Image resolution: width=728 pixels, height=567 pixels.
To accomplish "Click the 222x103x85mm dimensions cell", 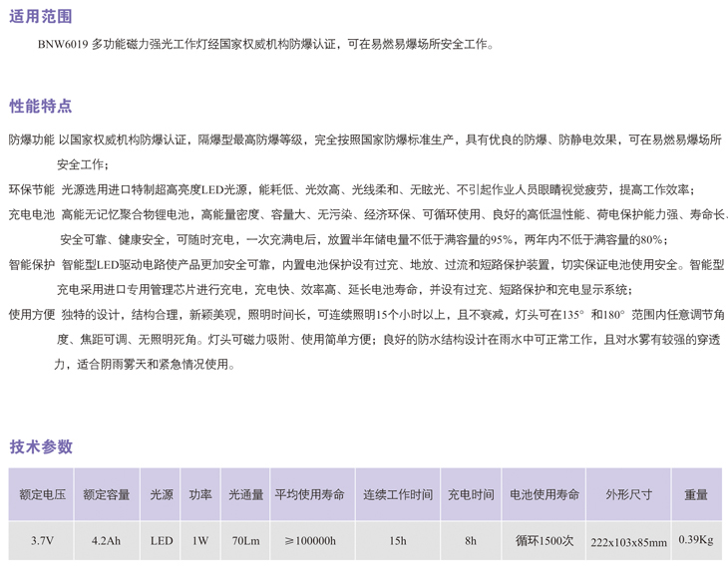I will coord(628,542).
